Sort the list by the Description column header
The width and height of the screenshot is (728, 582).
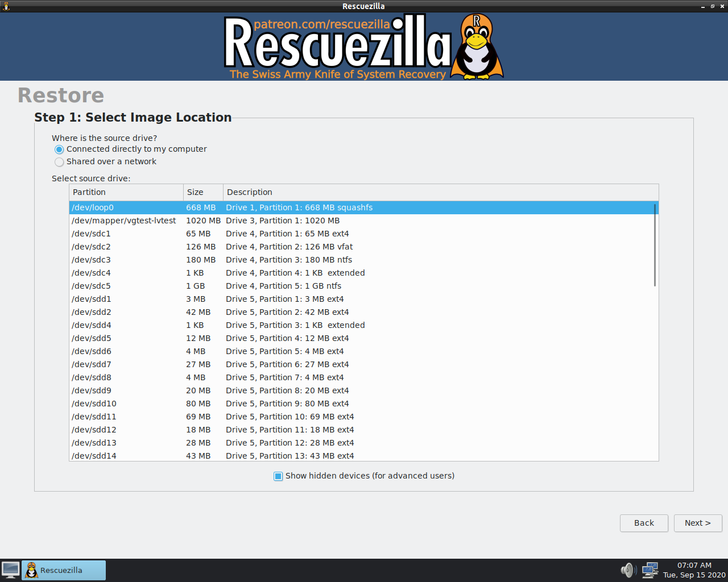coord(441,192)
